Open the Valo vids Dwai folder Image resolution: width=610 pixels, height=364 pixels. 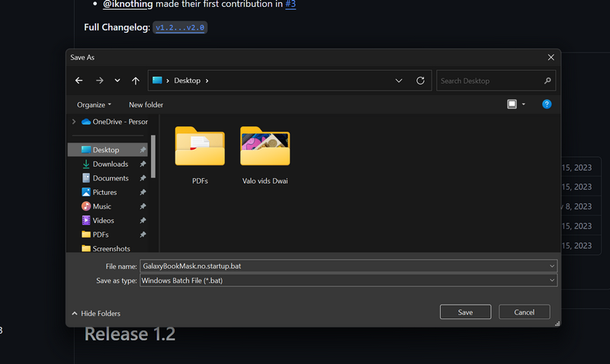[x=265, y=146]
